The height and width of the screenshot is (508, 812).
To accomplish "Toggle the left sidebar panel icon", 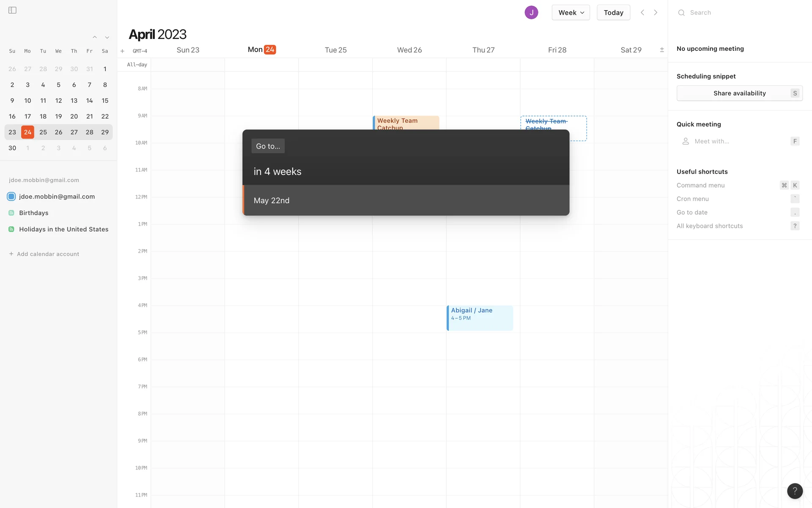I will (12, 10).
